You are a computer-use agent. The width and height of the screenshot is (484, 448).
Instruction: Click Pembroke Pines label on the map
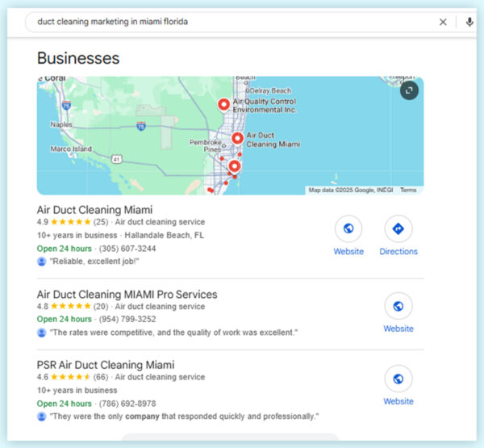coord(206,146)
